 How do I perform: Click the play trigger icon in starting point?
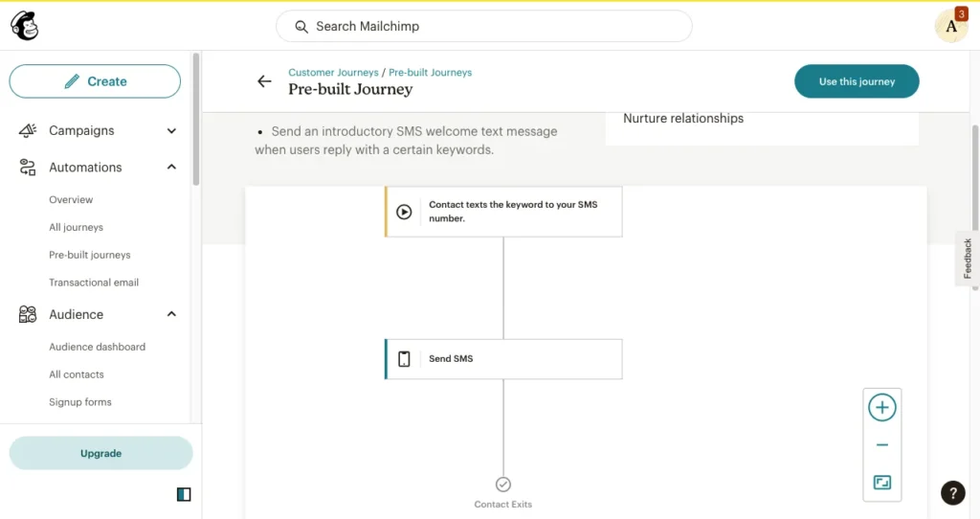point(405,212)
